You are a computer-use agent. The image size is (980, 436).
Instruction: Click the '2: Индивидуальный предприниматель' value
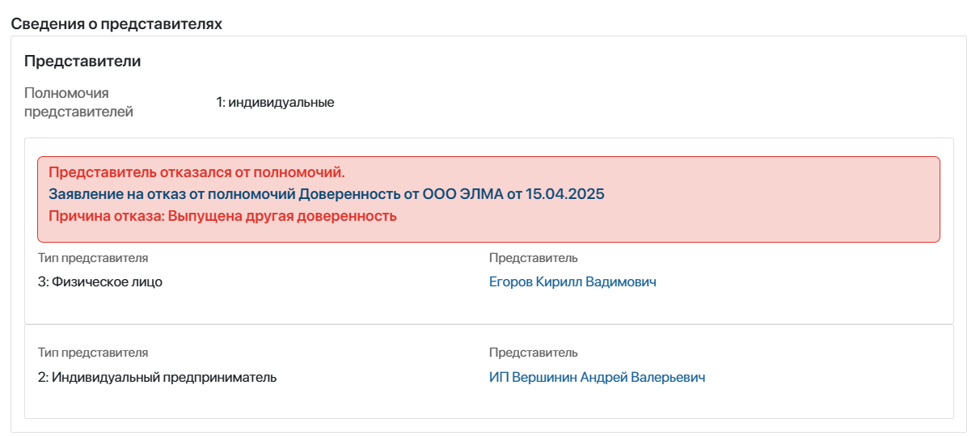(157, 377)
